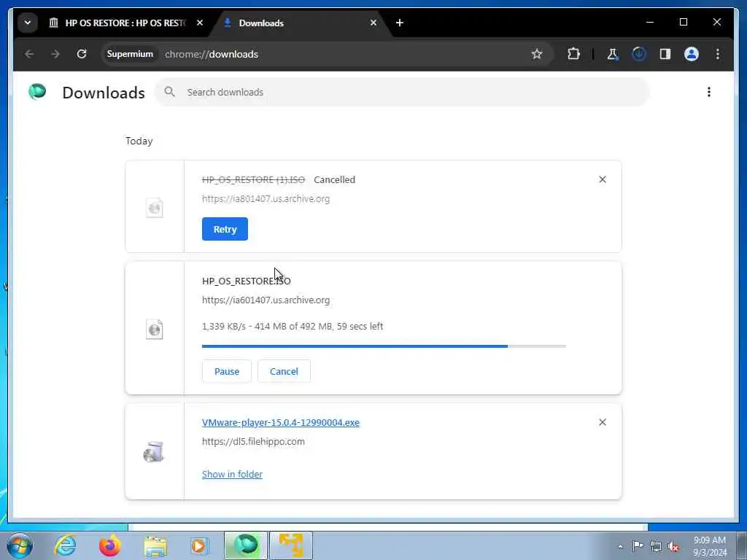The width and height of the screenshot is (747, 560).
Task: Launch Firefox from the taskbar
Action: (109, 545)
